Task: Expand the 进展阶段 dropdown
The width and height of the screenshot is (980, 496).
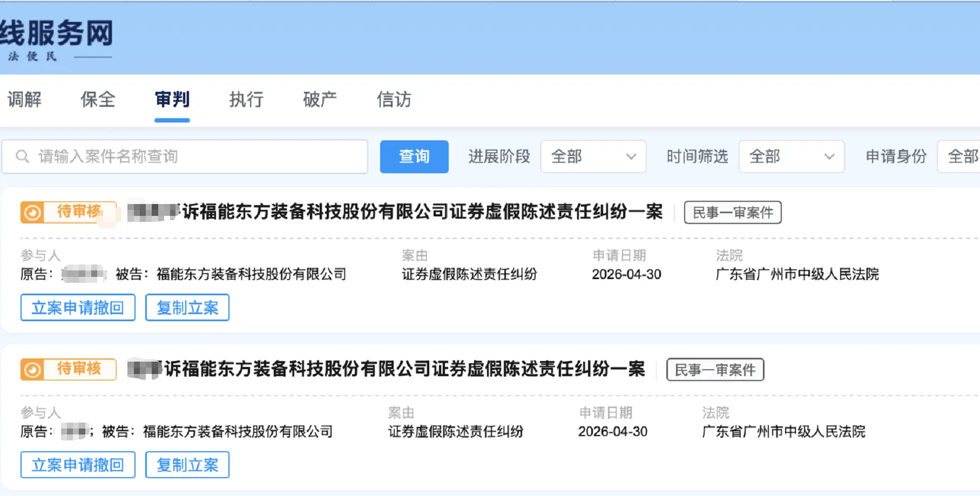Action: point(593,157)
